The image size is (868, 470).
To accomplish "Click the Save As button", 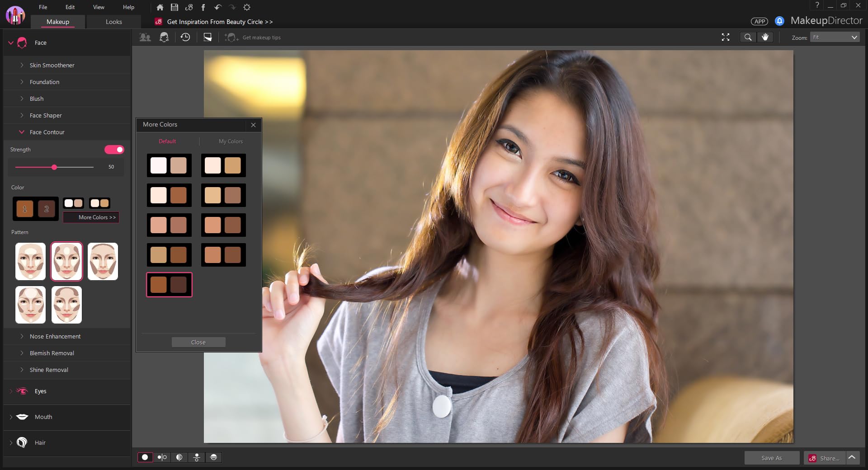I will pos(771,458).
